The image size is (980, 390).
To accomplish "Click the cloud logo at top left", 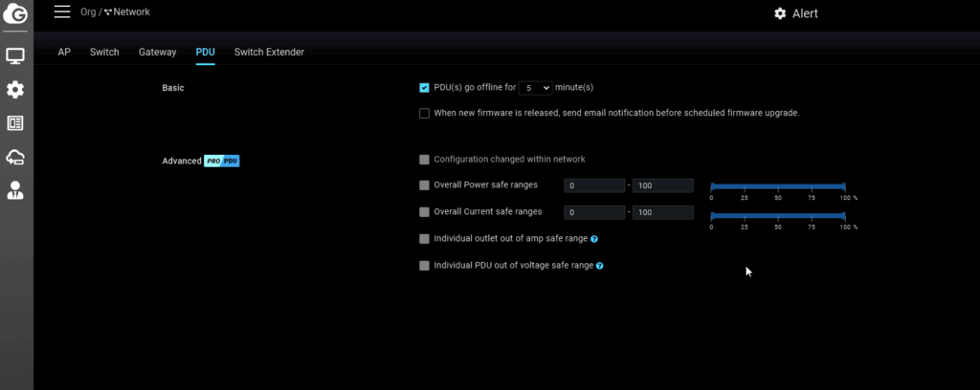I will pos(16,16).
